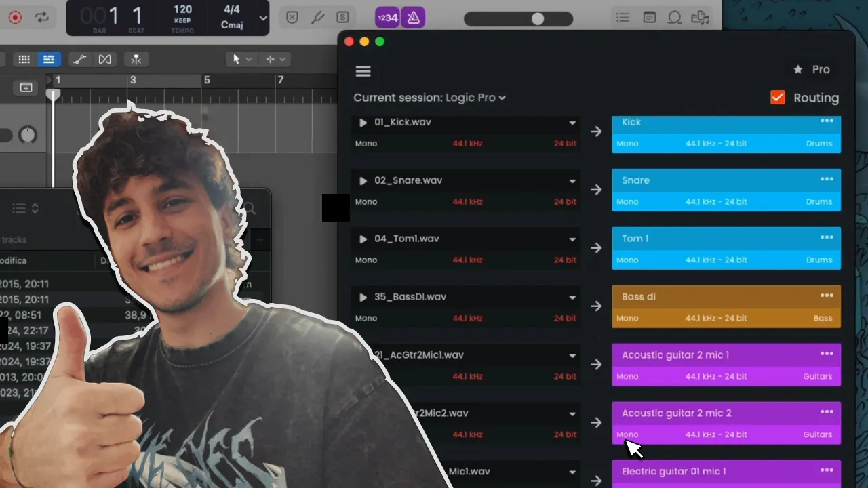The height and width of the screenshot is (488, 868).
Task: Select the list view button in tracks area
Action: 48,60
